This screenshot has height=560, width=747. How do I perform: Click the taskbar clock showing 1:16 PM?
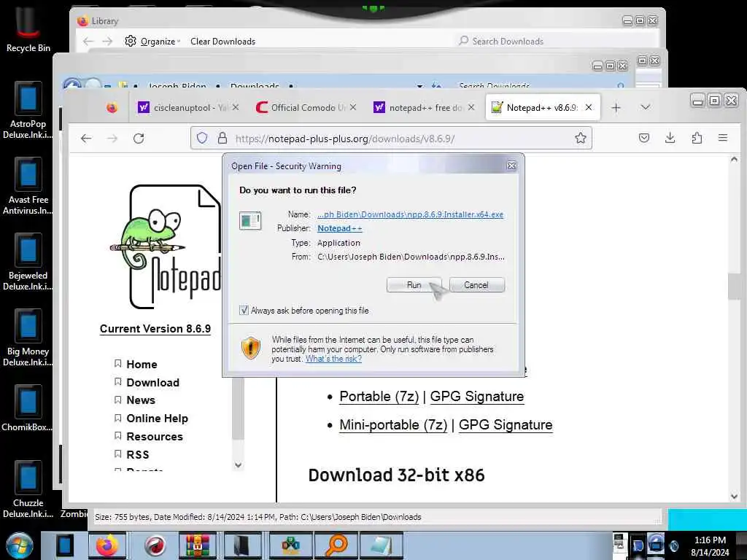710,545
